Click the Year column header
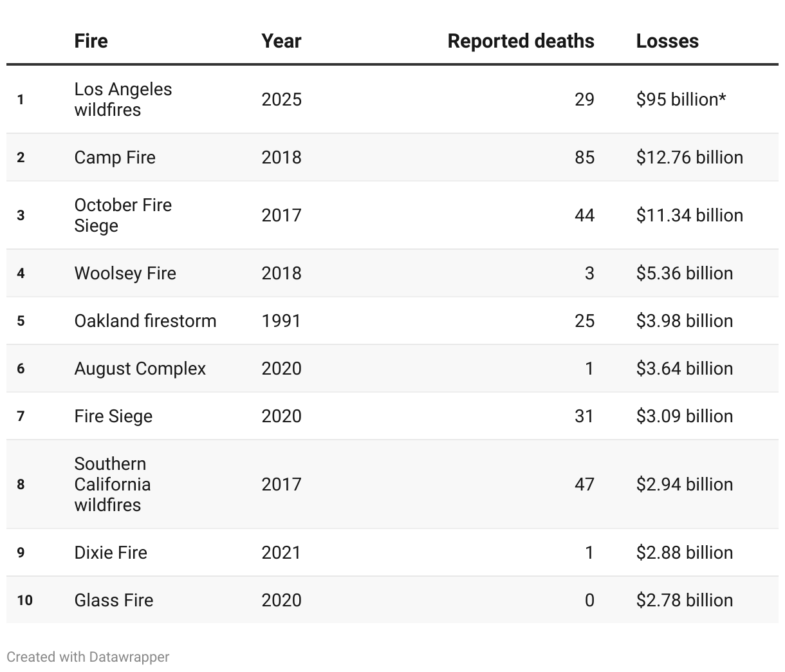This screenshot has width=785, height=672. point(281,41)
